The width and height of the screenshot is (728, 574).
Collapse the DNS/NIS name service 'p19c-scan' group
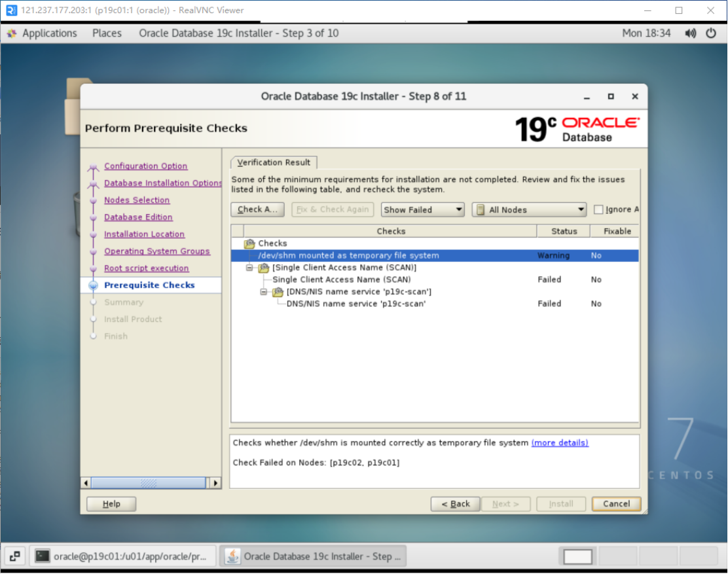pos(264,292)
